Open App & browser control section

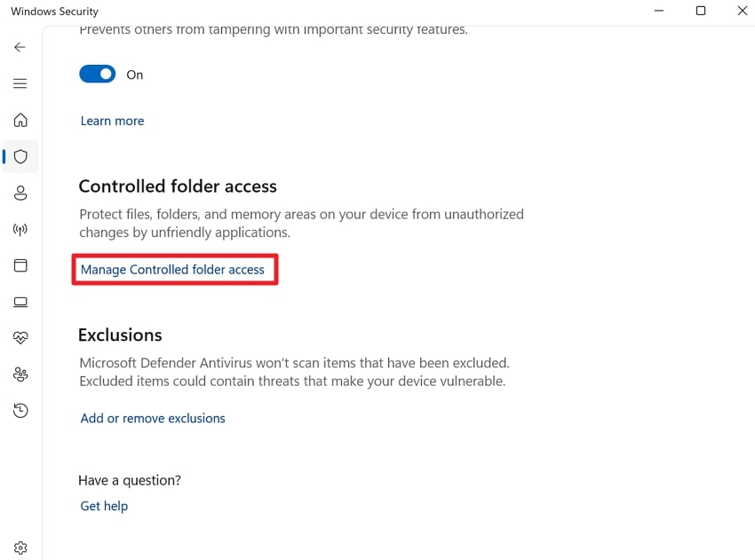pos(20,265)
